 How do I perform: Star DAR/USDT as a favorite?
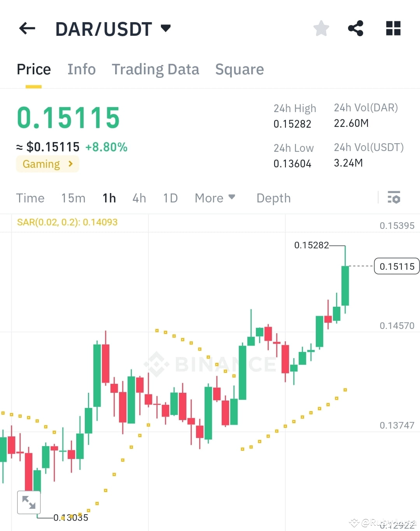point(321,28)
